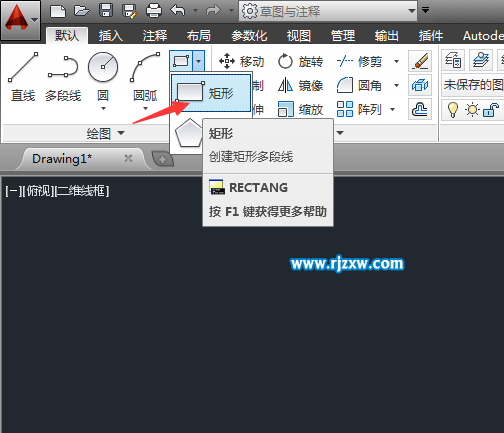This screenshot has width=504, height=433.
Task: Click the Array (阵列) tool
Action: 359,109
